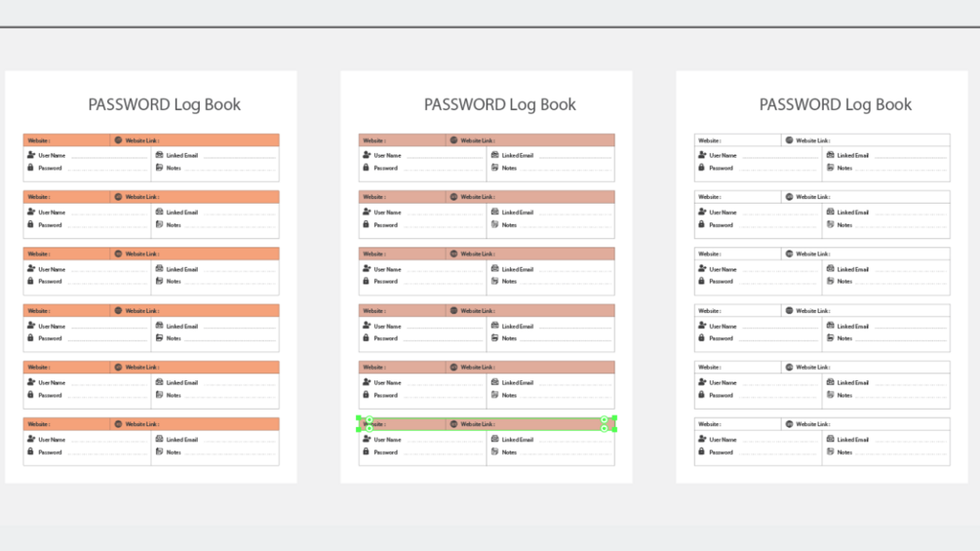Click Notes icon in left page's bottom entry

(159, 452)
